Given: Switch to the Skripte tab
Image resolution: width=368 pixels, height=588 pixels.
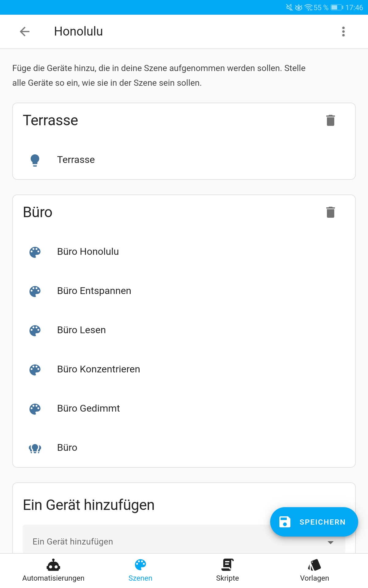Looking at the screenshot, I should tap(227, 570).
